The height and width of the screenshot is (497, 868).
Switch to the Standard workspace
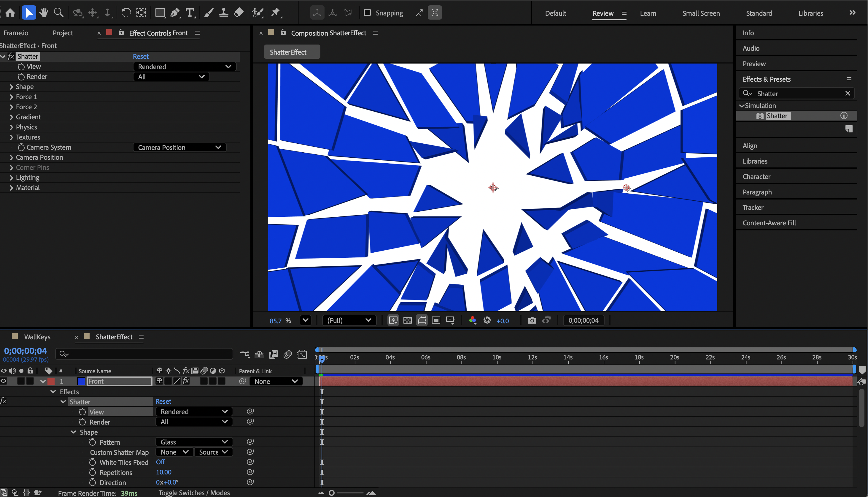pos(759,13)
